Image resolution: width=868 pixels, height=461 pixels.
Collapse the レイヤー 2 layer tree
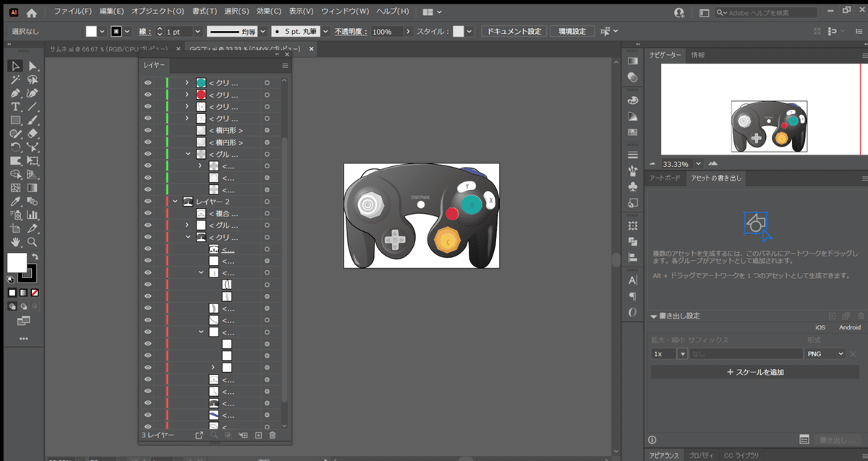(x=175, y=202)
